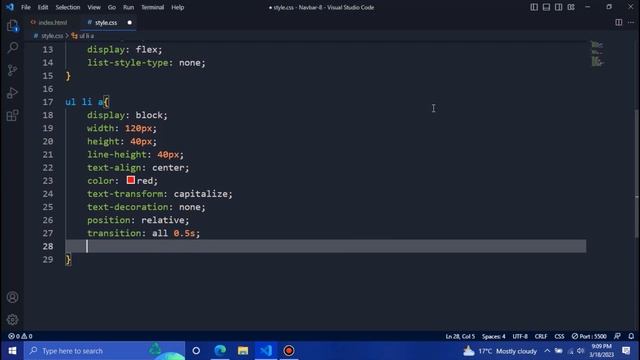Click the screen recorder taskbar icon
The width and height of the screenshot is (640, 360).
pyautogui.click(x=289, y=351)
